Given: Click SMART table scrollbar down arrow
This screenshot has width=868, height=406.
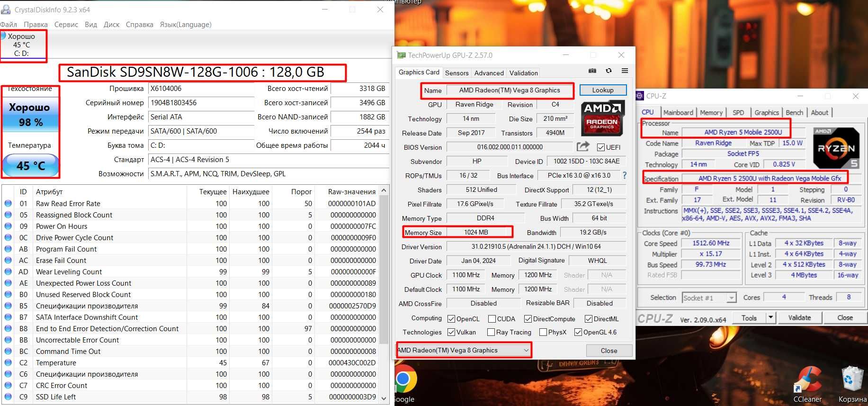Looking at the screenshot, I should [384, 398].
